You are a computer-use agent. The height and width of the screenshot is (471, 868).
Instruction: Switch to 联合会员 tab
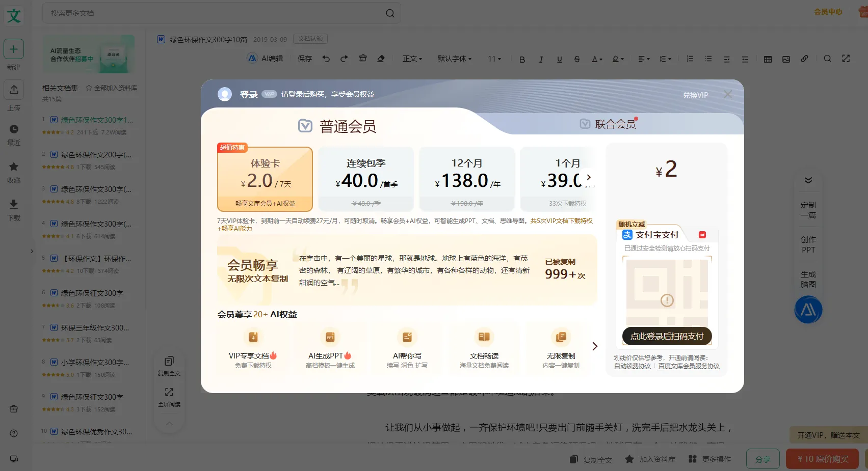609,124
